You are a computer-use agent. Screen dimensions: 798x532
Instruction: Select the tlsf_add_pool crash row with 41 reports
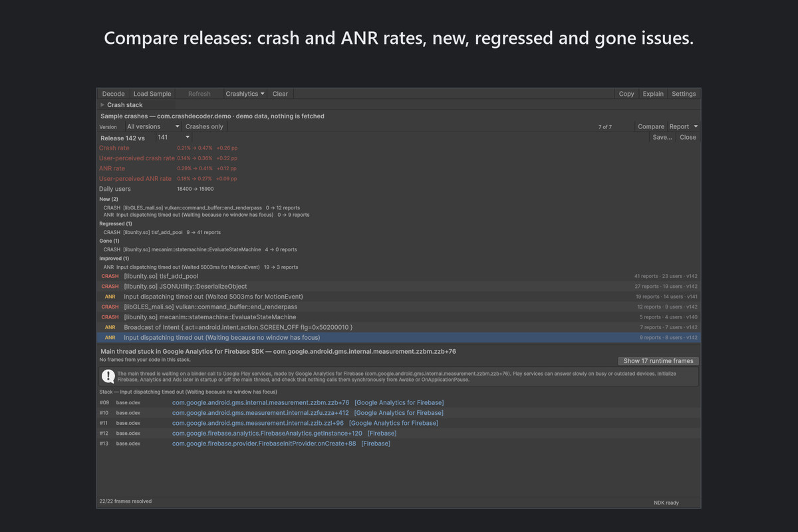pos(398,276)
